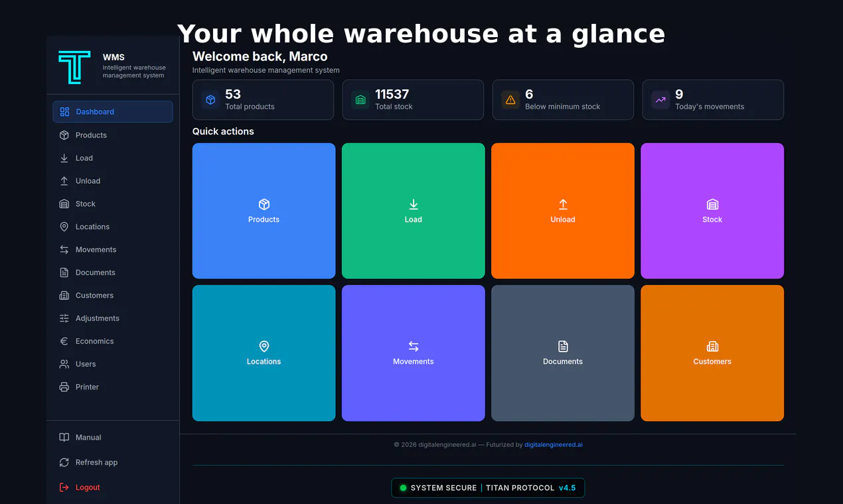
Task: Click the Locations tile label
Action: (x=264, y=361)
